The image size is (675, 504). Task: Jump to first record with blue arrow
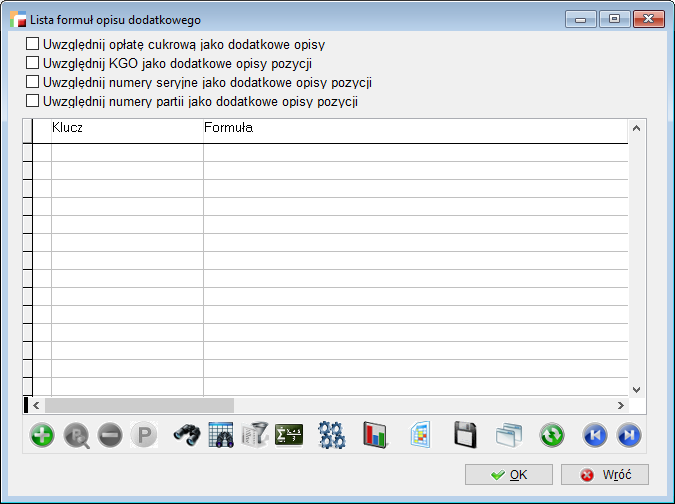tap(595, 435)
